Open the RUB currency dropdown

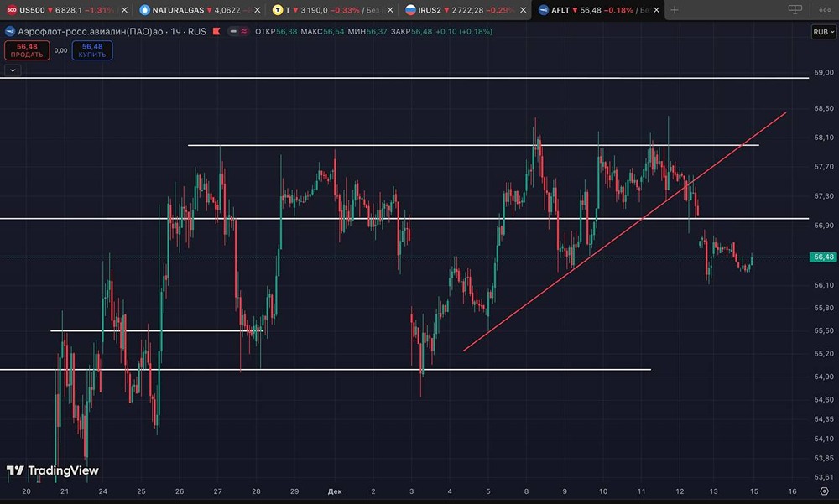824,32
